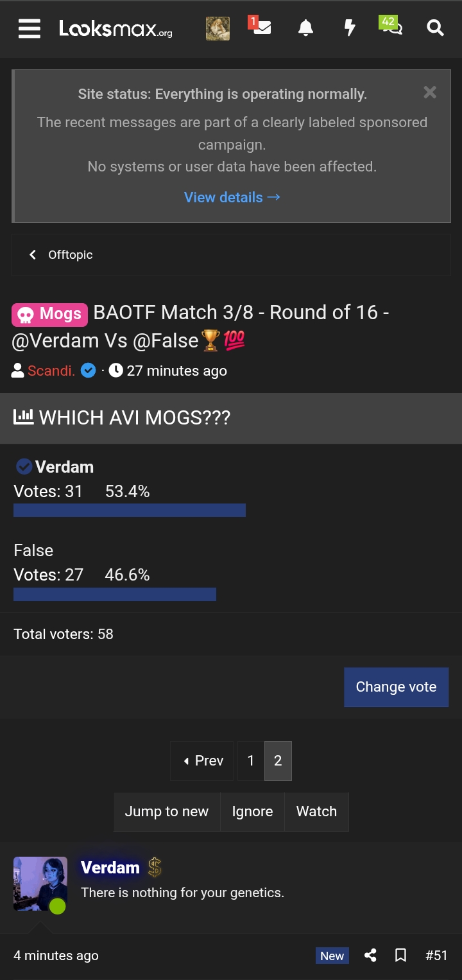Open the hamburger navigation menu
Image resolution: width=462 pixels, height=980 pixels.
click(30, 28)
